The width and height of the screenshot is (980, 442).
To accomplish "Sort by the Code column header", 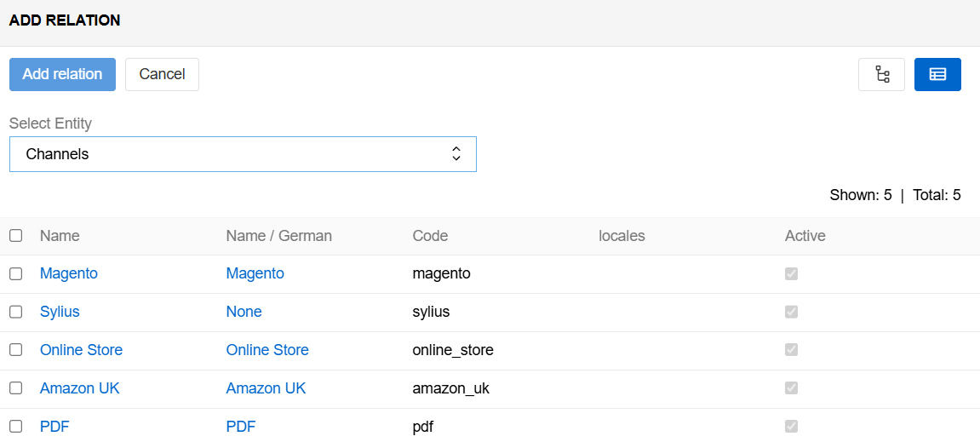I will pos(430,236).
